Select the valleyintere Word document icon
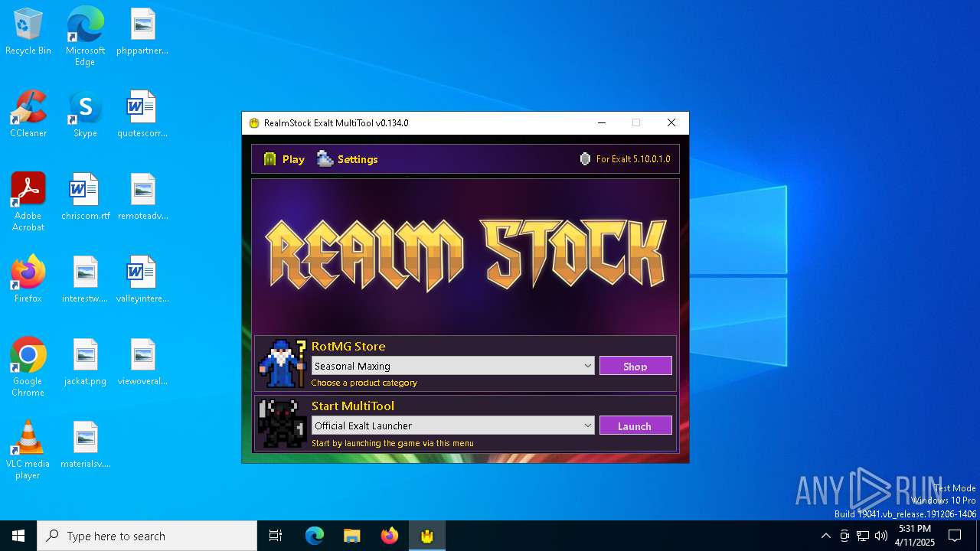Screen dimensions: 980x551 pos(142,280)
